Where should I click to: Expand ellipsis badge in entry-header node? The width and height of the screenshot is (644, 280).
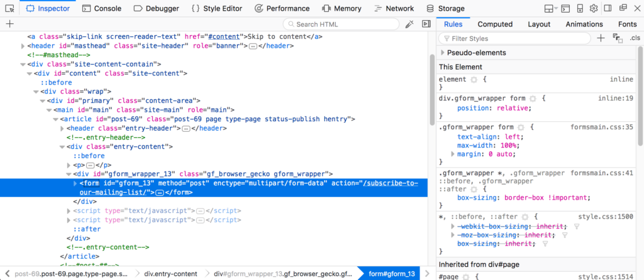click(x=186, y=129)
